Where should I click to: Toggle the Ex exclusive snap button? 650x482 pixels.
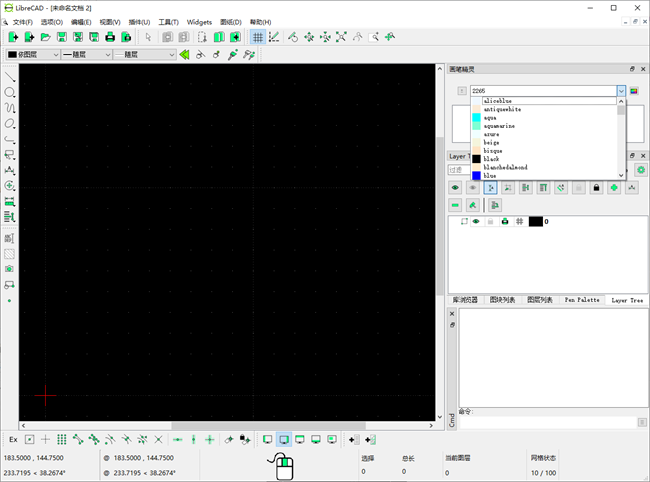[13, 439]
